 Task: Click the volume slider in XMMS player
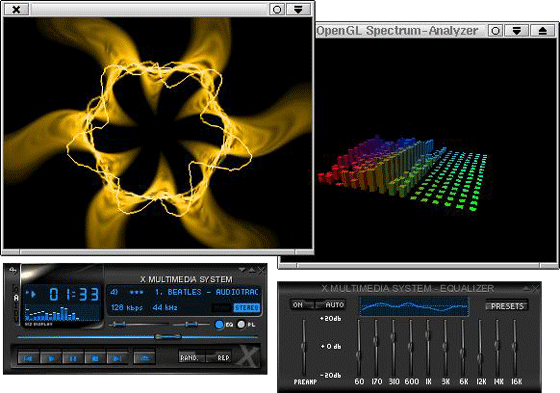click(x=139, y=324)
